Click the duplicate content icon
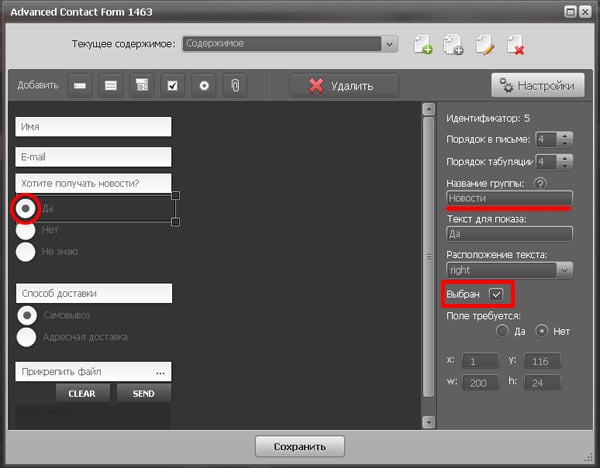Viewport: 600px width, 468px height. click(453, 44)
